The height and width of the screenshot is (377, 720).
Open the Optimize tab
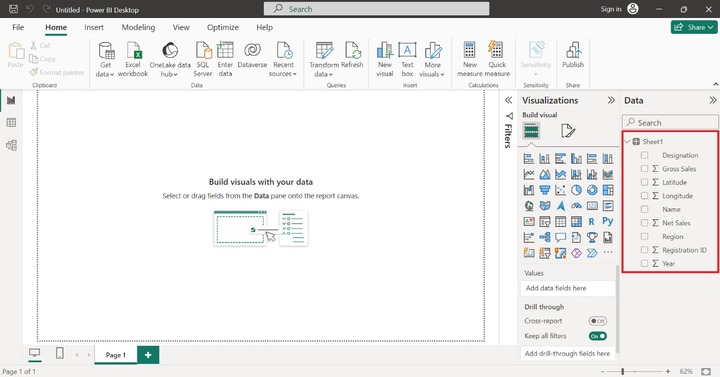(x=223, y=27)
